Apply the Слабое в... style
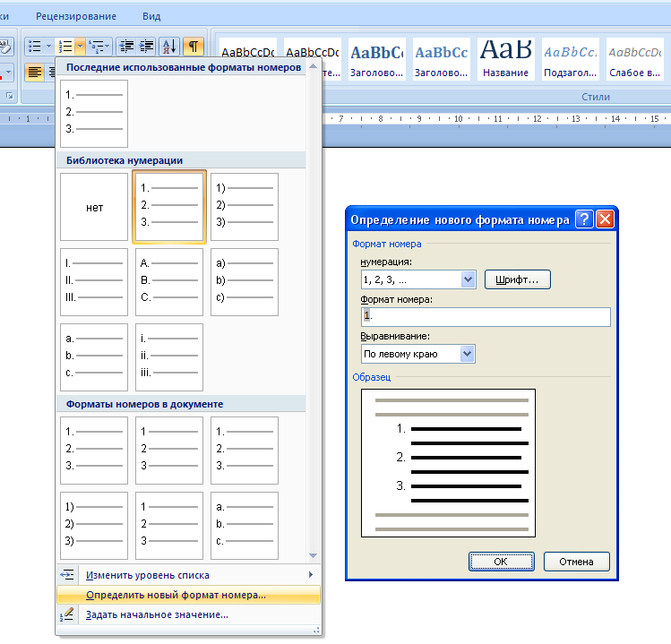The image size is (671, 644). coord(634,58)
